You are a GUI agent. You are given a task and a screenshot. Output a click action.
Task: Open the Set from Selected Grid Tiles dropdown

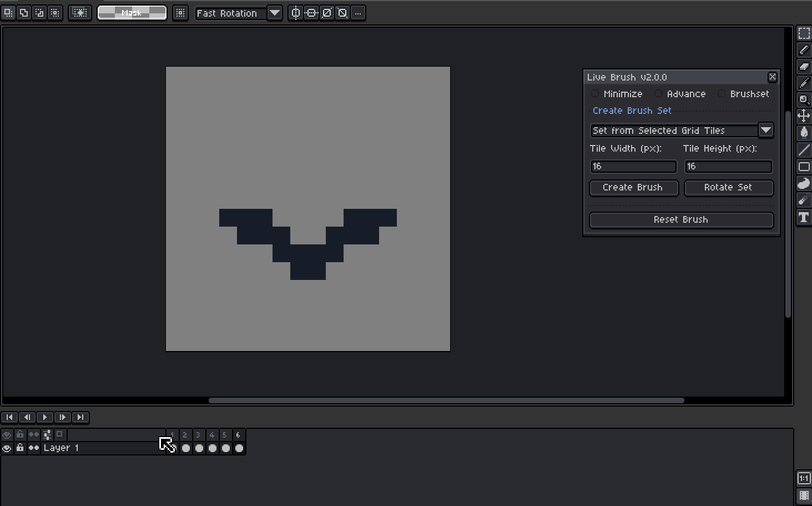coord(766,130)
